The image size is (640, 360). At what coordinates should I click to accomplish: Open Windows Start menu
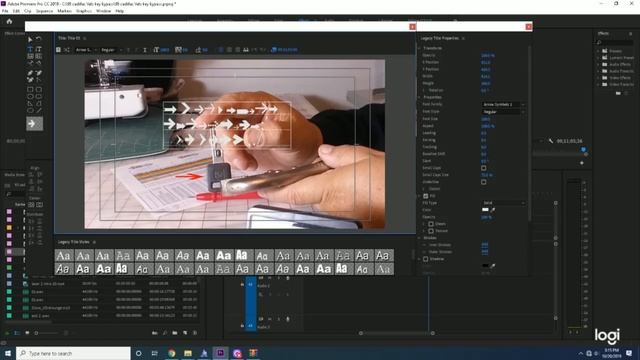click(x=8, y=353)
